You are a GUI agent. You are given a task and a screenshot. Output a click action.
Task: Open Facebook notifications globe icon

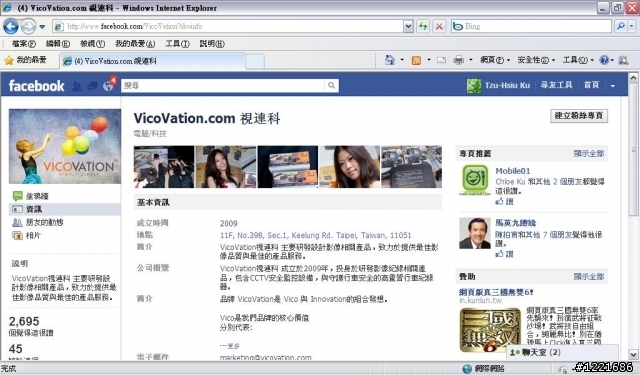(109, 86)
